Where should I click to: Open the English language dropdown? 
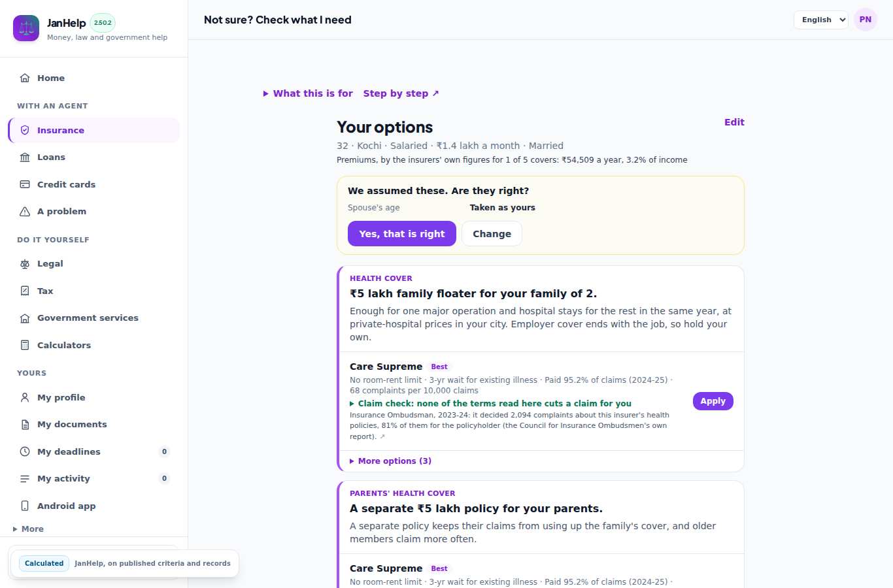821,20
